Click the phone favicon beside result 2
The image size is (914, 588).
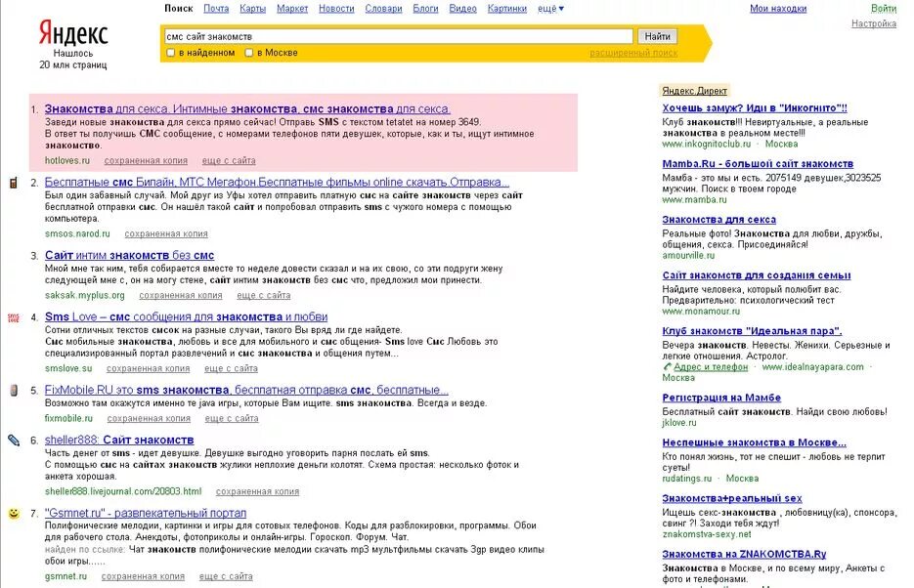click(14, 183)
